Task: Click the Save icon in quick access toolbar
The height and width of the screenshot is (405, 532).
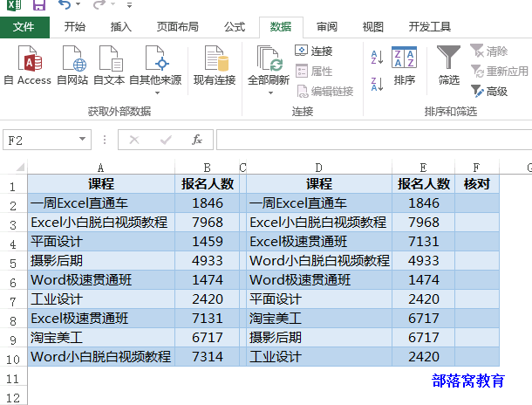Action: tap(39, 4)
